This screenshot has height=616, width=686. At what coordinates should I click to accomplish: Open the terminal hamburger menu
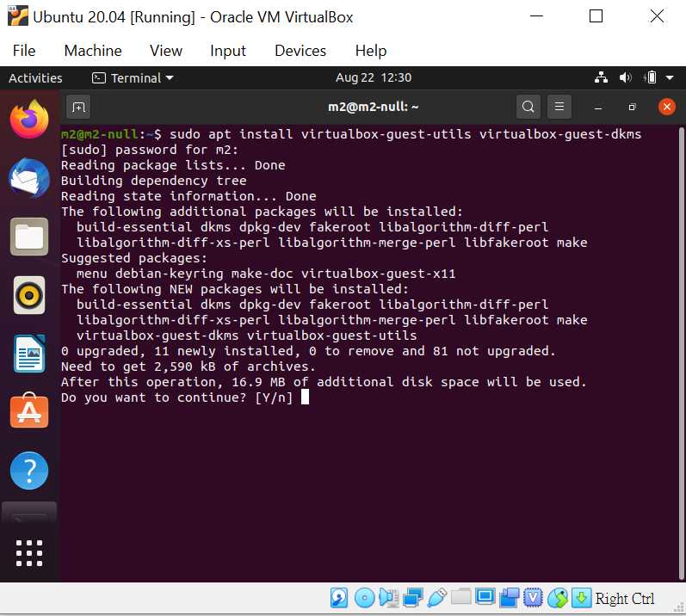559,107
